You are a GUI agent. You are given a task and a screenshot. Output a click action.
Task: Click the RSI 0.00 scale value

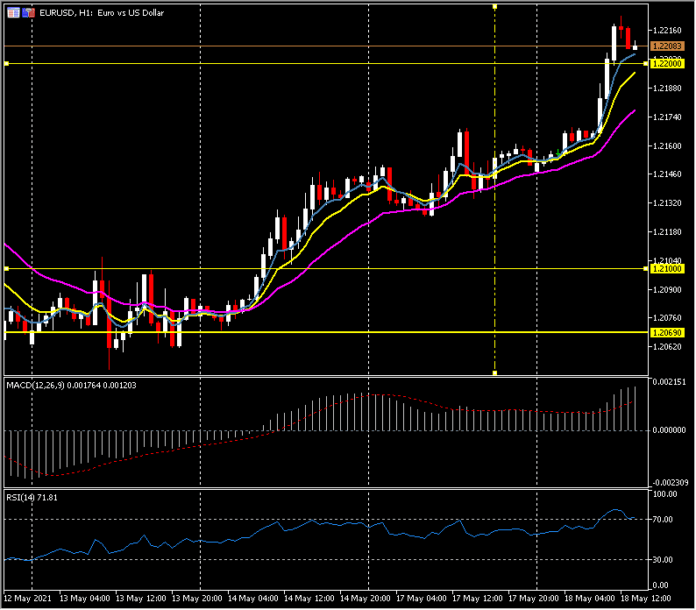[x=661, y=586]
